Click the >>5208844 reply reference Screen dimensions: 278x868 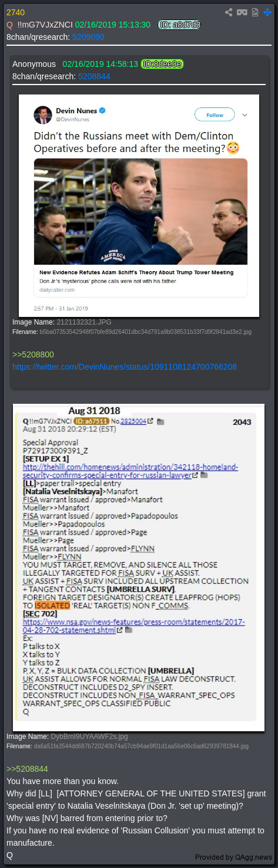coord(27,768)
